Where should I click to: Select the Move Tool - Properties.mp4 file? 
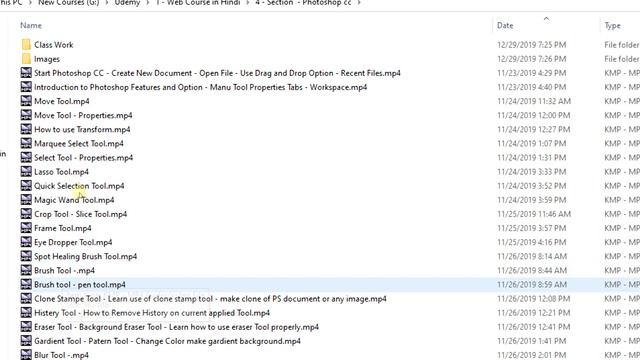pyautogui.click(x=83, y=115)
